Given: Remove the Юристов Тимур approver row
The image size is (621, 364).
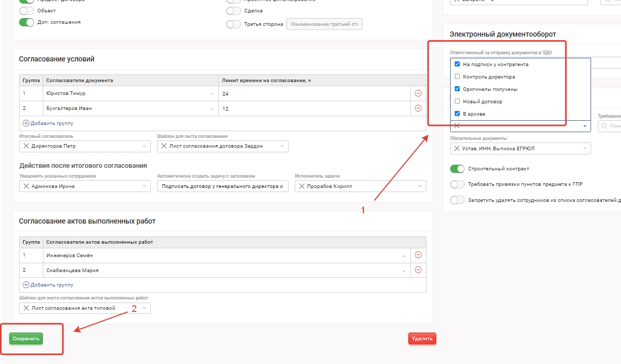Looking at the screenshot, I should click(x=418, y=93).
